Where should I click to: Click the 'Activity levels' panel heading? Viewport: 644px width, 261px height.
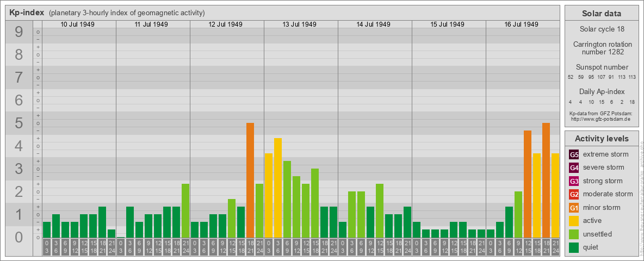click(601, 139)
